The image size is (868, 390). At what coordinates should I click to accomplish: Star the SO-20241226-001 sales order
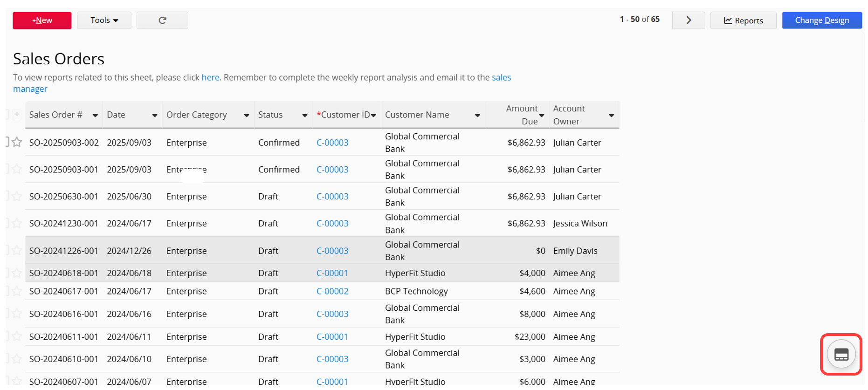click(17, 251)
